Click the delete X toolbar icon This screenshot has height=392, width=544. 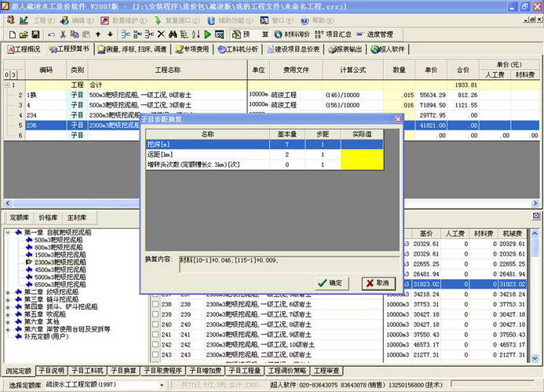[161, 34]
